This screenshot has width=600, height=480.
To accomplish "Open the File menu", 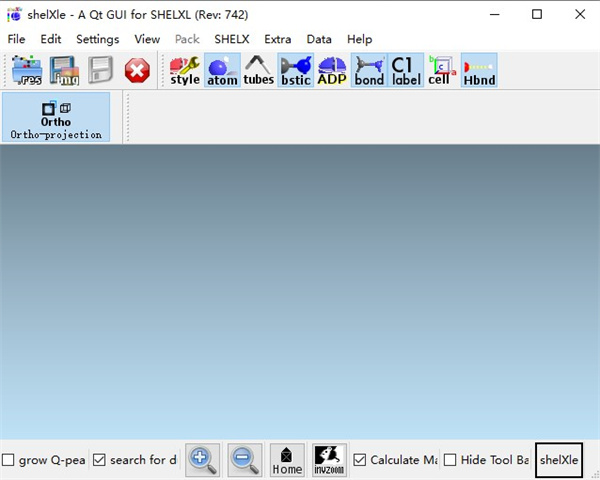I will pyautogui.click(x=16, y=39).
